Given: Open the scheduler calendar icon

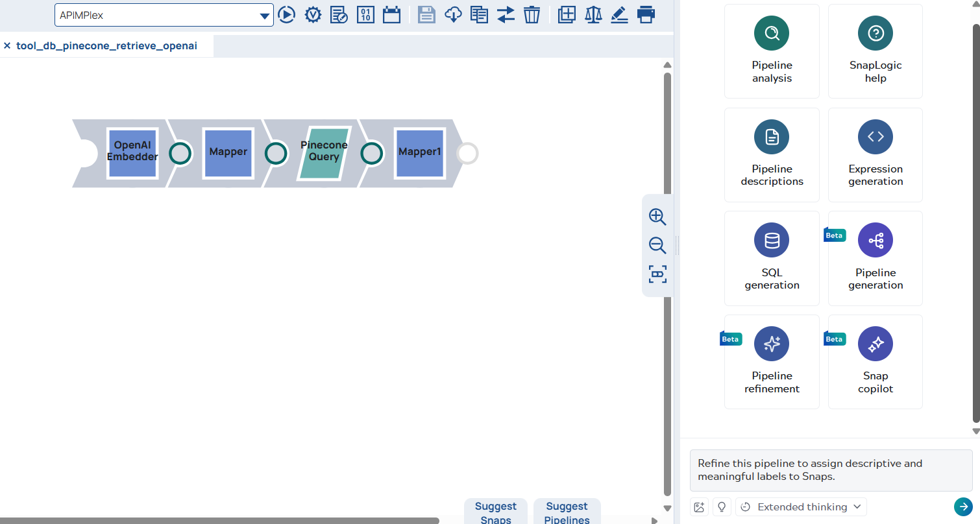Looking at the screenshot, I should 391,14.
